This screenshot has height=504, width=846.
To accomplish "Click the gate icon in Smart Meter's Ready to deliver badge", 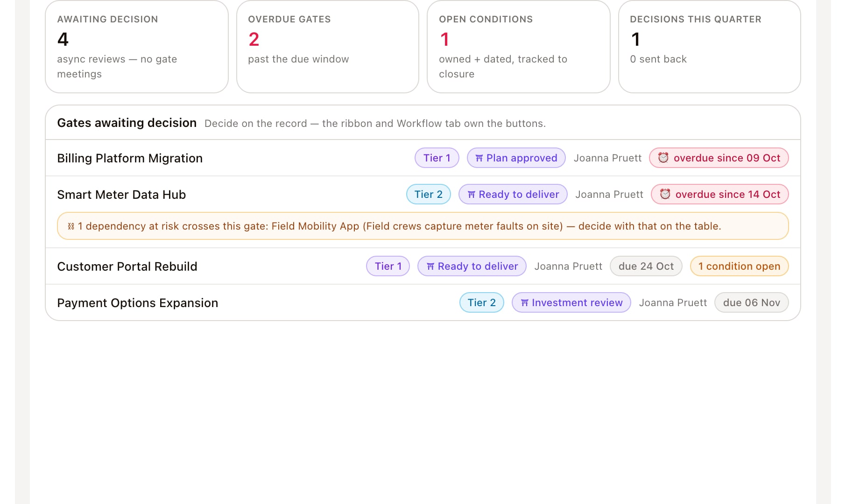I will pyautogui.click(x=472, y=195).
